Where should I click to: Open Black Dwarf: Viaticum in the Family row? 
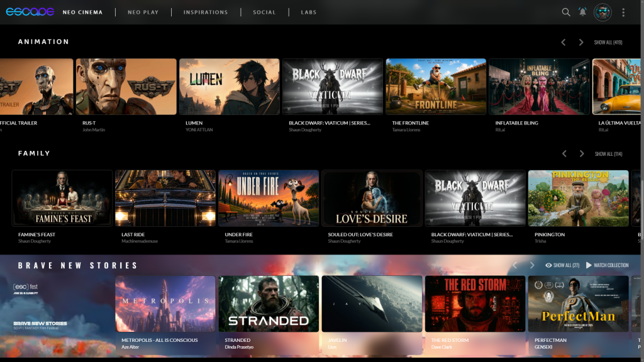pyautogui.click(x=475, y=198)
